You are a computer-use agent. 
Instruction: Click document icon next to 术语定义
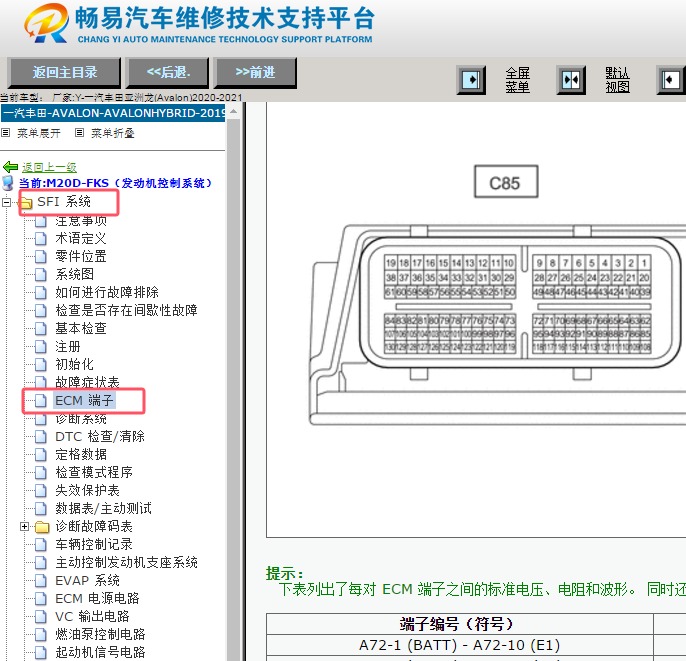pyautogui.click(x=41, y=238)
